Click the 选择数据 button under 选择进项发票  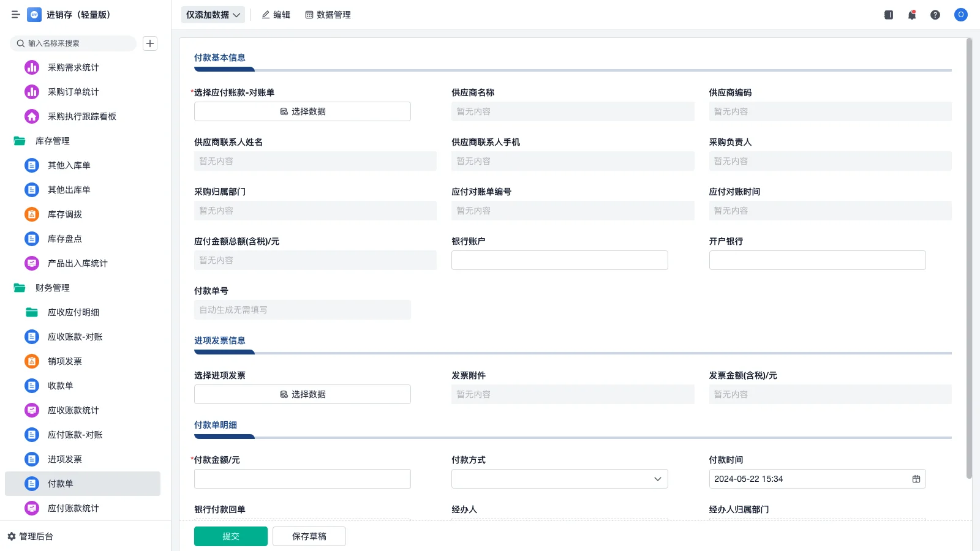[302, 394]
